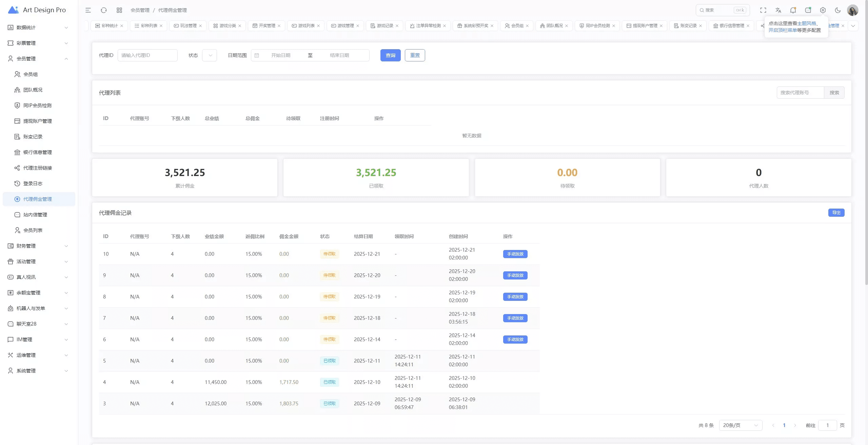This screenshot has height=445, width=868.
Task: Click the 查询 query button
Action: [390, 55]
